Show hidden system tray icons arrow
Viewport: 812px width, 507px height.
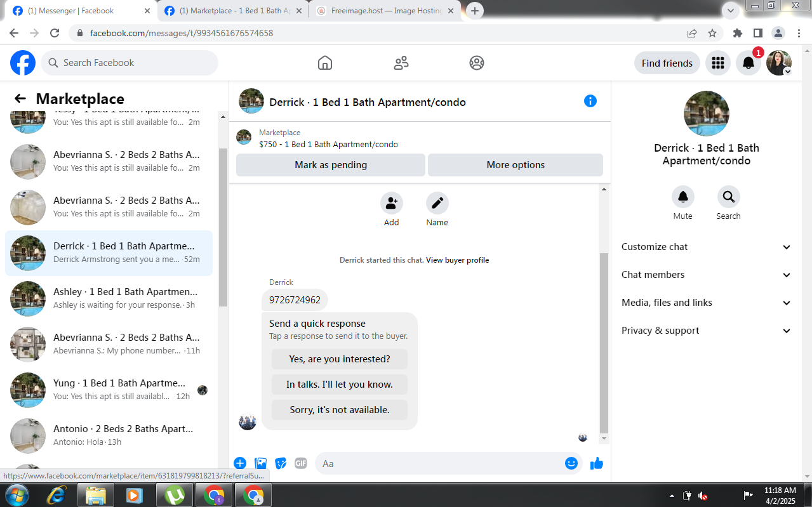pyautogui.click(x=672, y=496)
